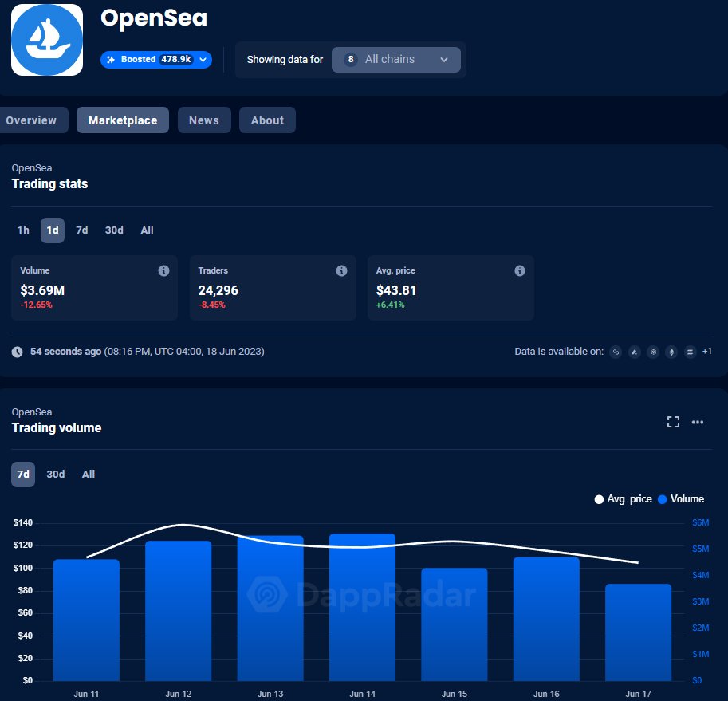Select All for Trading volume chart
This screenshot has height=701, width=728.
point(89,475)
